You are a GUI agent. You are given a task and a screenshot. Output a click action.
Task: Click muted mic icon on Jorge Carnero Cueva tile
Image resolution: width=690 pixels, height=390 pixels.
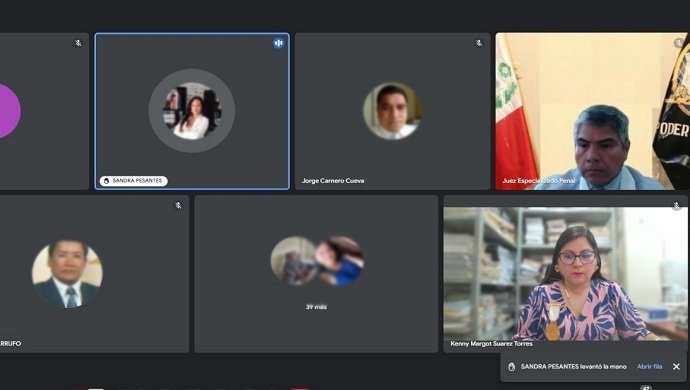tap(479, 43)
